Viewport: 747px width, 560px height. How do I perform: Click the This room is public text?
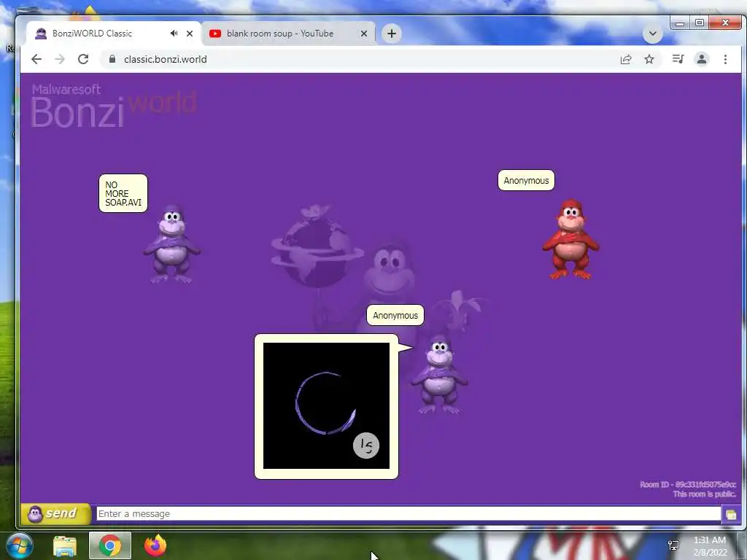click(704, 494)
